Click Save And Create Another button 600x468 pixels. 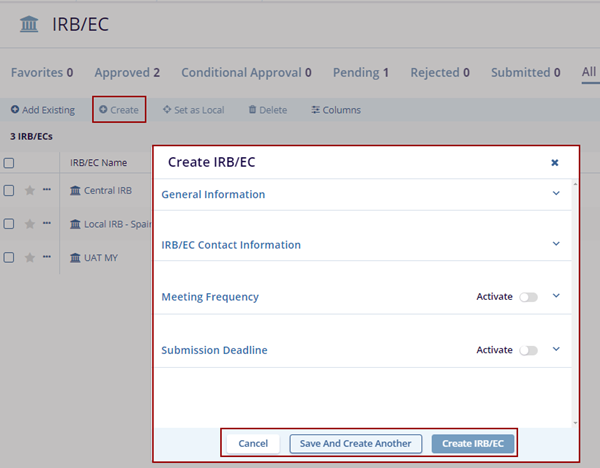point(357,443)
